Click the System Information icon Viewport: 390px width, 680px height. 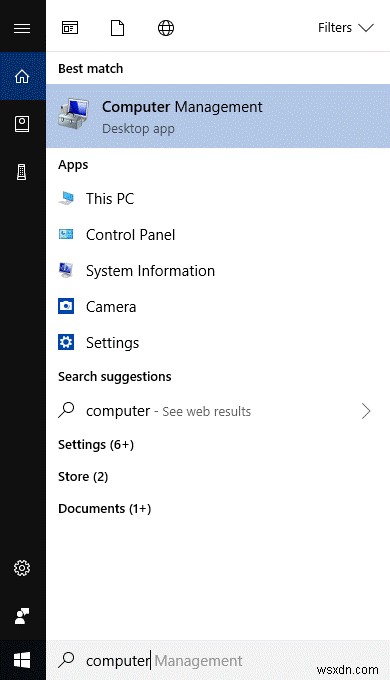[x=66, y=271]
